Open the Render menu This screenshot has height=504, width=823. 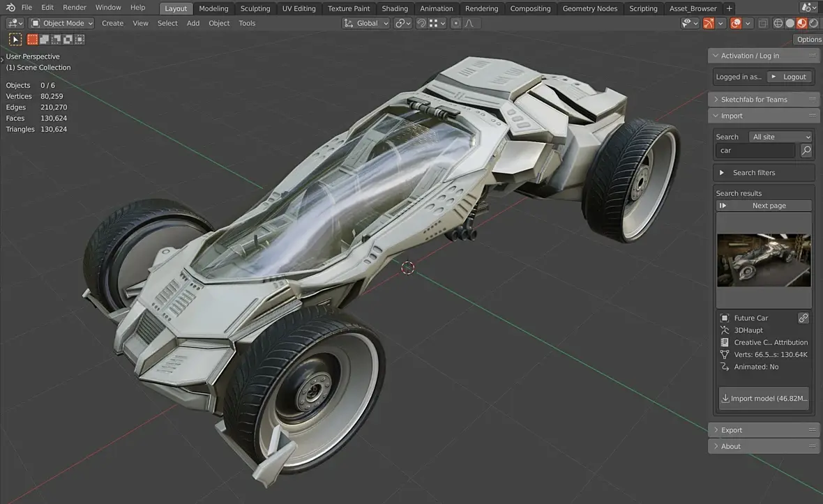pyautogui.click(x=75, y=8)
